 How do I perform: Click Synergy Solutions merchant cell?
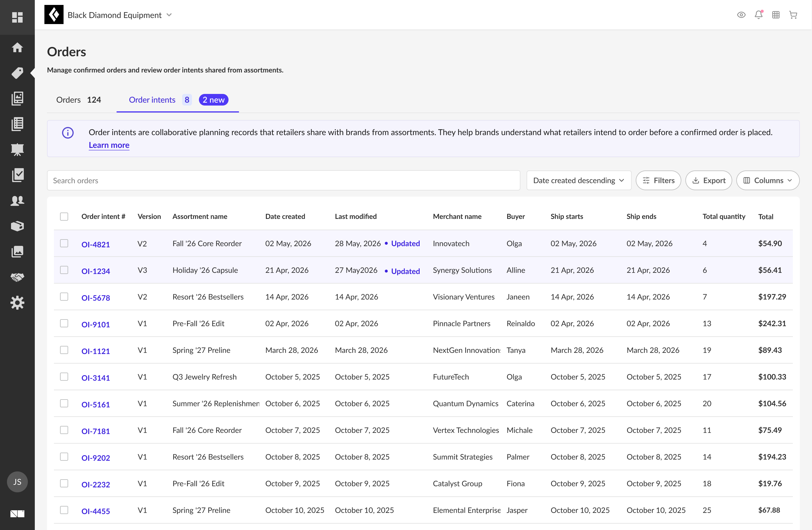pos(462,270)
